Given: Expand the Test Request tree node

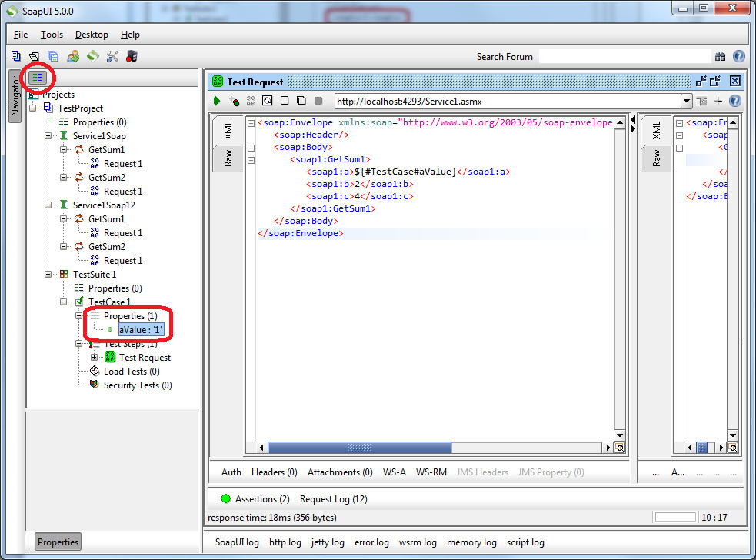Looking at the screenshot, I should pos(95,358).
